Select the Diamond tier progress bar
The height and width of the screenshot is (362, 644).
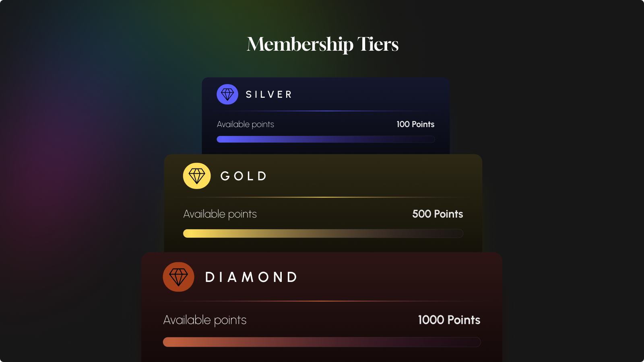[321, 342]
